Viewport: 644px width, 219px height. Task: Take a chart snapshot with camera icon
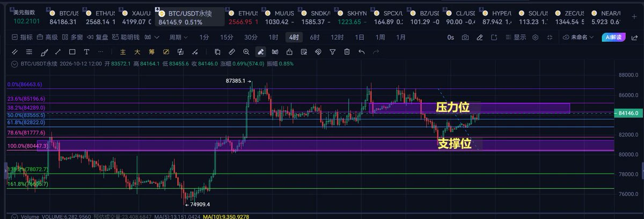(x=465, y=38)
